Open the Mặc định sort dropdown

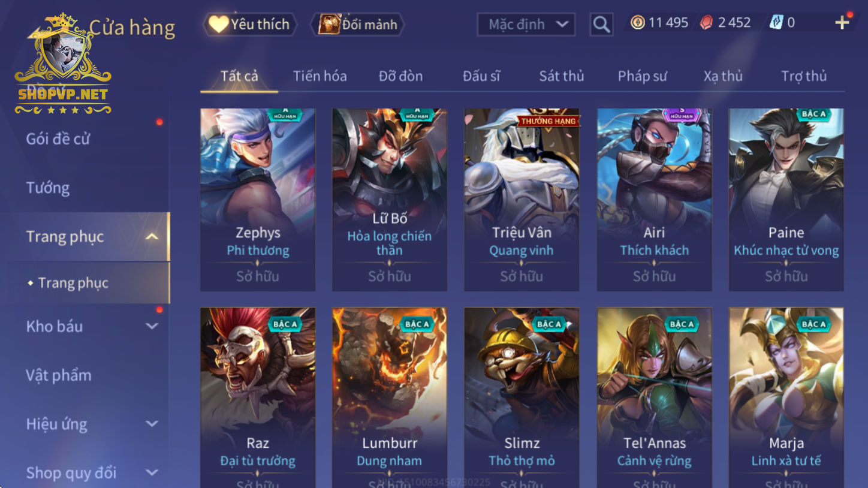526,25
